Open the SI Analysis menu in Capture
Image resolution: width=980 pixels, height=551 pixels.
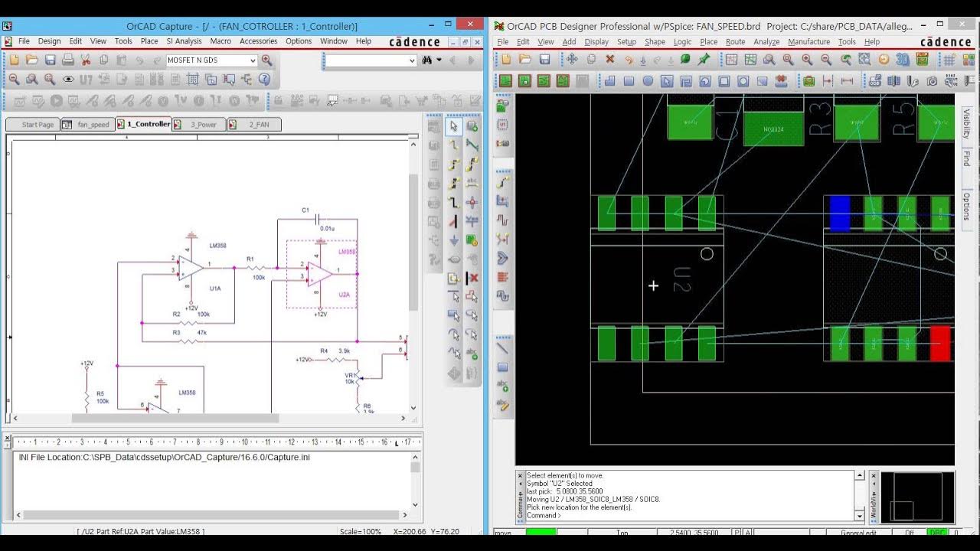184,41
